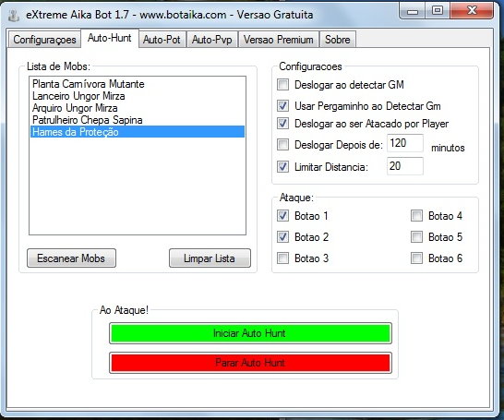The height and width of the screenshot is (420, 504).
Task: Check the Botao 3 attack checkbox
Action: click(282, 258)
